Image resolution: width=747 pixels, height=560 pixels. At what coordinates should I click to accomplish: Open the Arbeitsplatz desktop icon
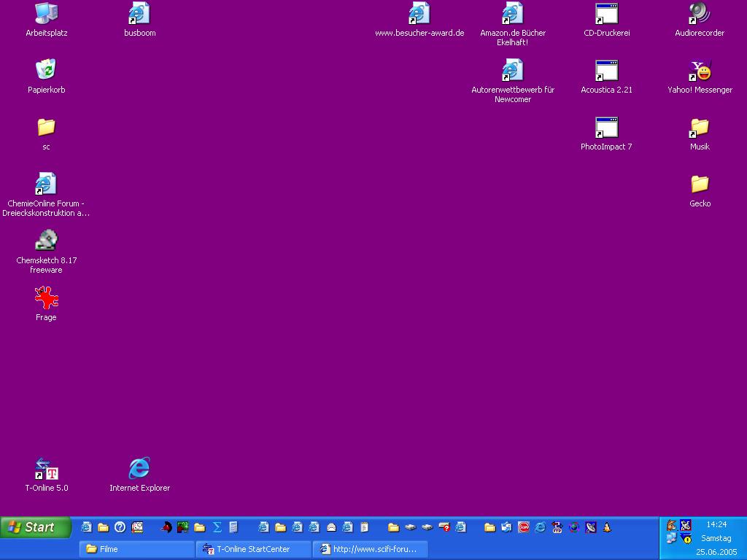[46, 14]
